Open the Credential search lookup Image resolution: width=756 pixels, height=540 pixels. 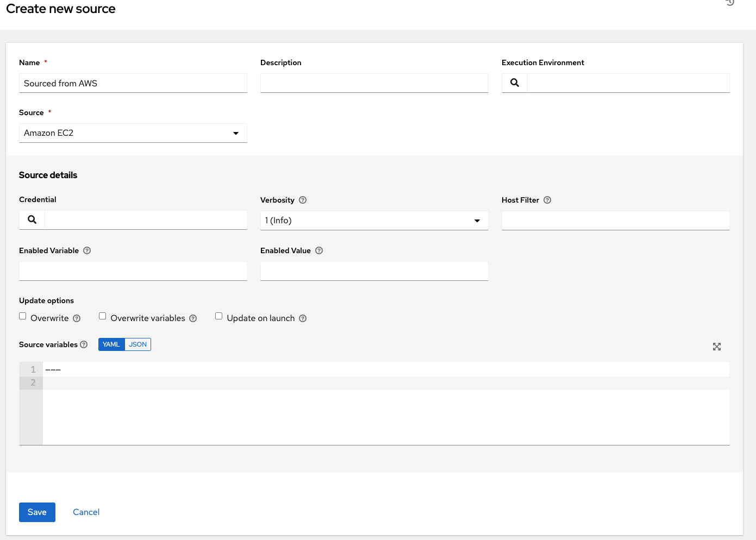tap(32, 219)
